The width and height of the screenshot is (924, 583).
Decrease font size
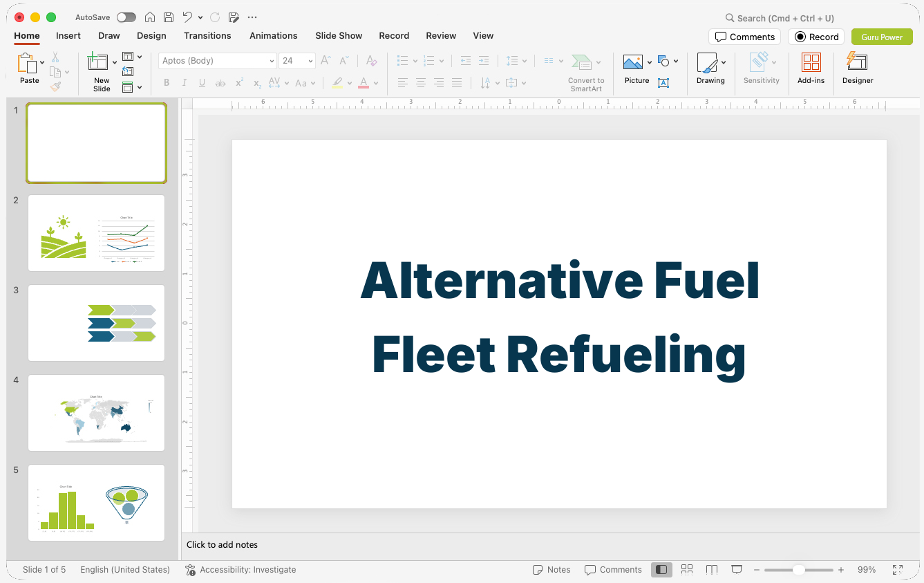pos(344,61)
